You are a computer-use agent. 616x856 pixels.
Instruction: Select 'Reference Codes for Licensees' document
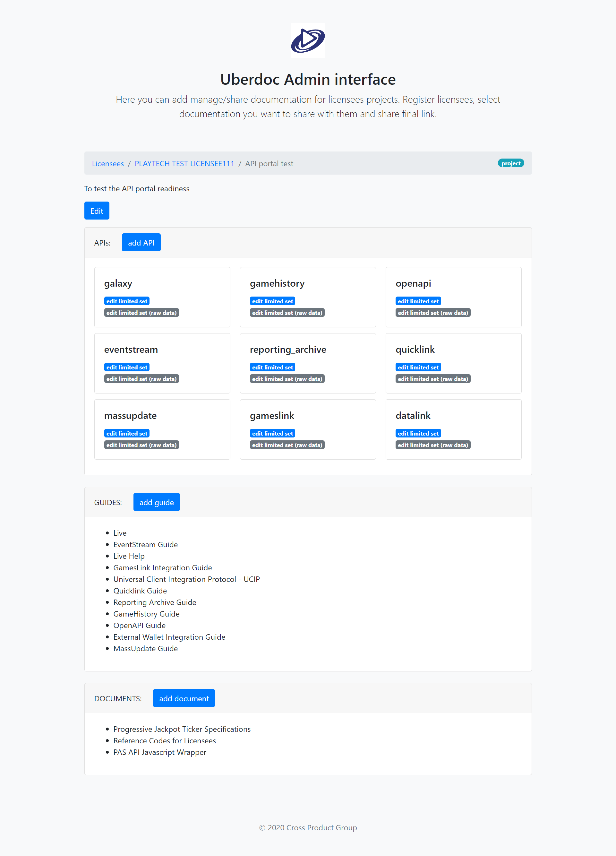[x=165, y=740]
